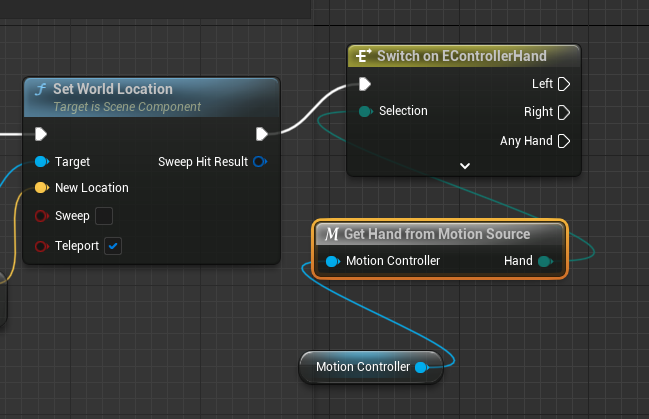Click the 'Selection' pin label

403,111
